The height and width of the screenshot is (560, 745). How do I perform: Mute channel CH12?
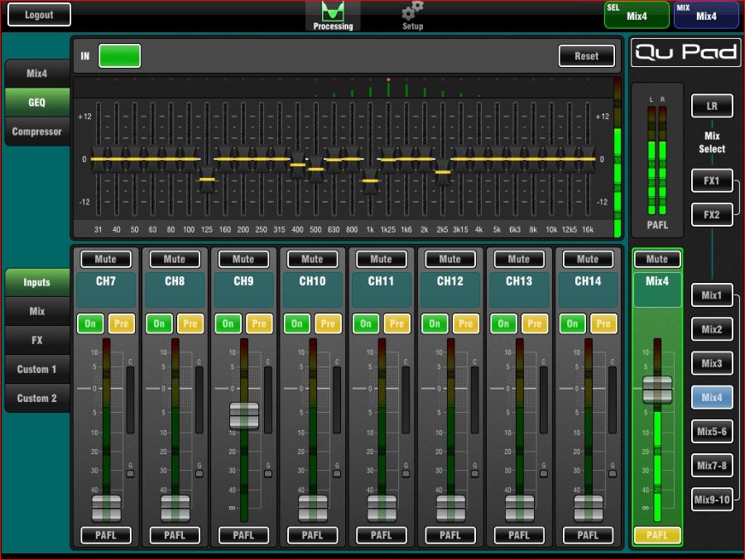tap(450, 259)
